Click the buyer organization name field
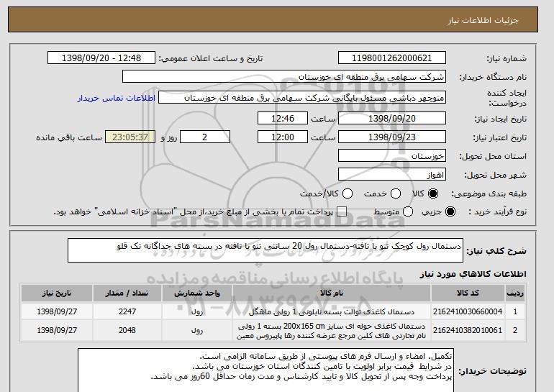This screenshot has width=554, height=392. click(284, 77)
